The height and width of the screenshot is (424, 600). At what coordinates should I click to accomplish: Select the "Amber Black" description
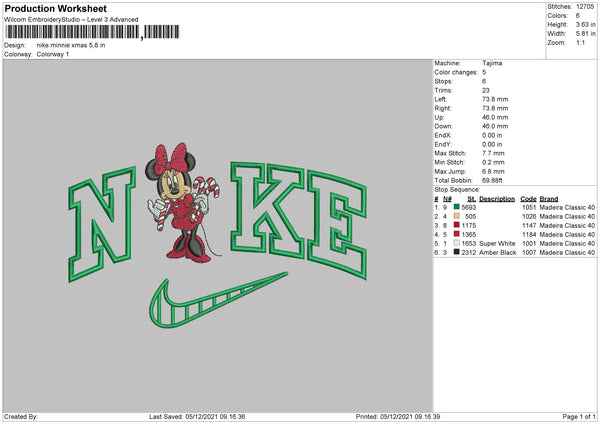click(x=497, y=253)
